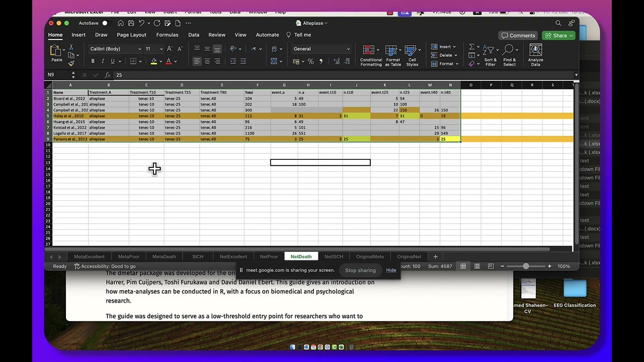The height and width of the screenshot is (362, 644).
Task: Click the Insert Function fx icon
Action: click(x=108, y=75)
